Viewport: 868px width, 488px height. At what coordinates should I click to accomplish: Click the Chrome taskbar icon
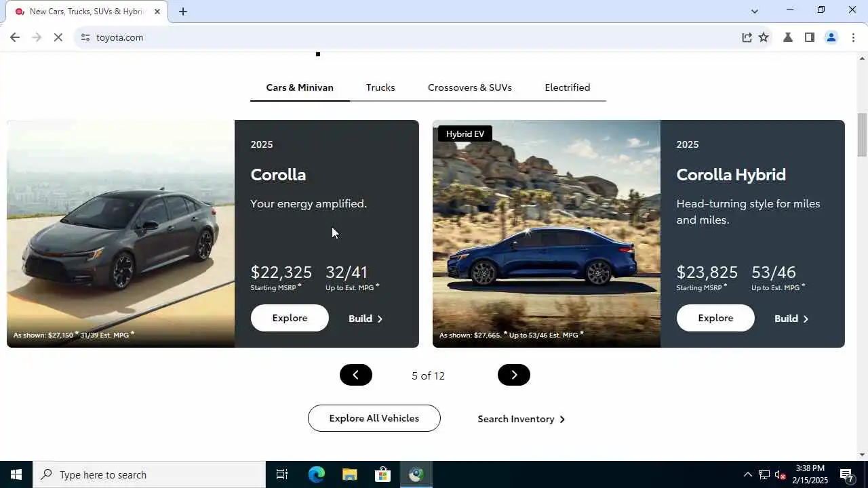[x=416, y=474]
